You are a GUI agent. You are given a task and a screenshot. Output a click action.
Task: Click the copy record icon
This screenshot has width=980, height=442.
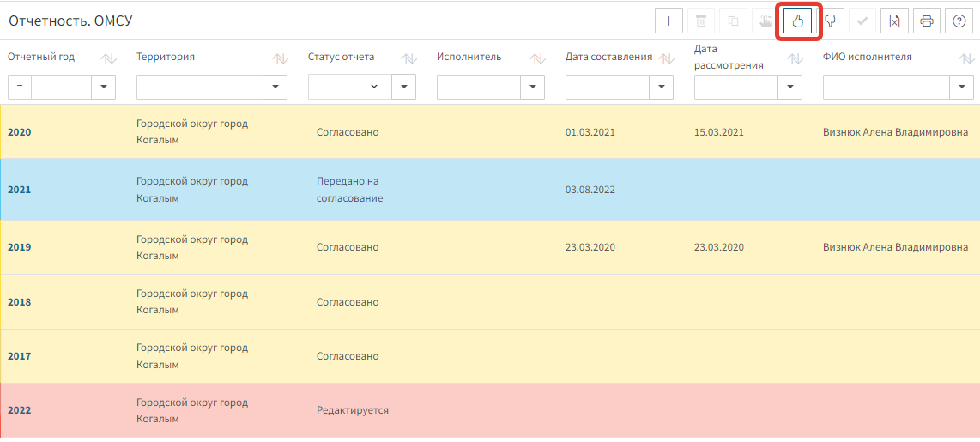pyautogui.click(x=733, y=21)
